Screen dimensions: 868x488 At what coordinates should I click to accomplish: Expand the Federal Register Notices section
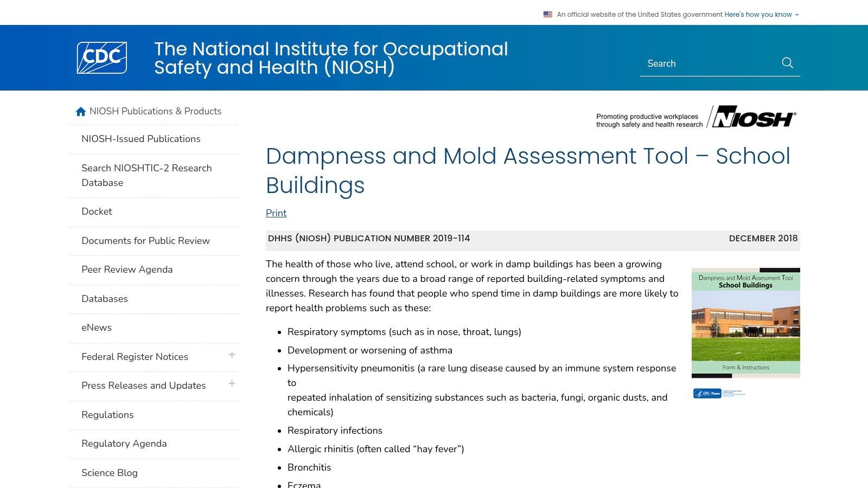(x=232, y=355)
